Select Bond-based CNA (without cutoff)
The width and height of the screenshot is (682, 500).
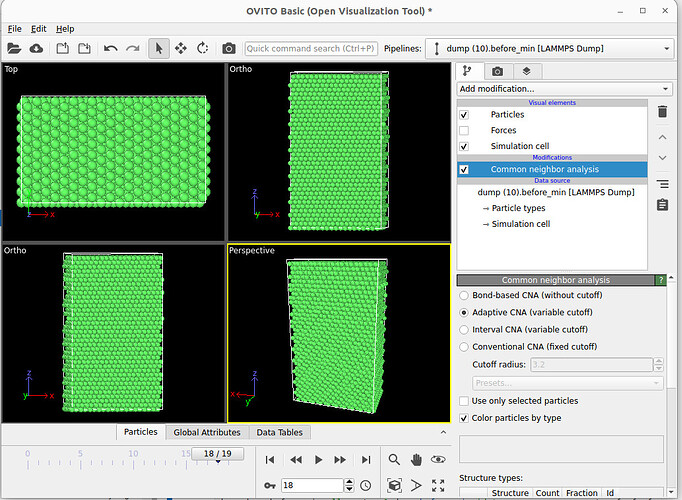464,295
